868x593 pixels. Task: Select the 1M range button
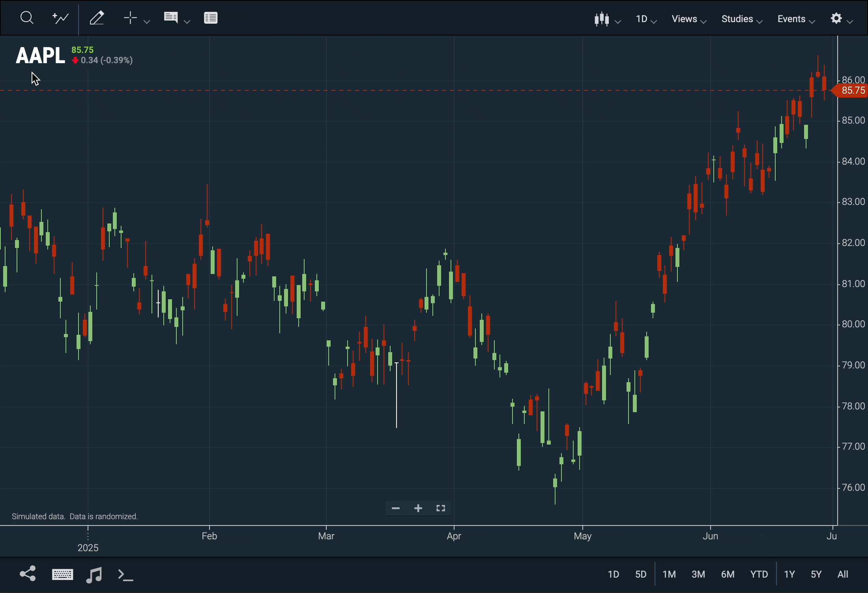[x=670, y=574]
